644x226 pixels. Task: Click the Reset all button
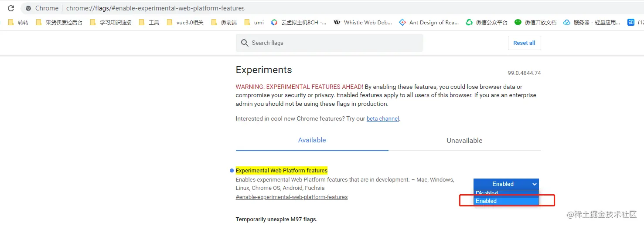click(x=524, y=43)
